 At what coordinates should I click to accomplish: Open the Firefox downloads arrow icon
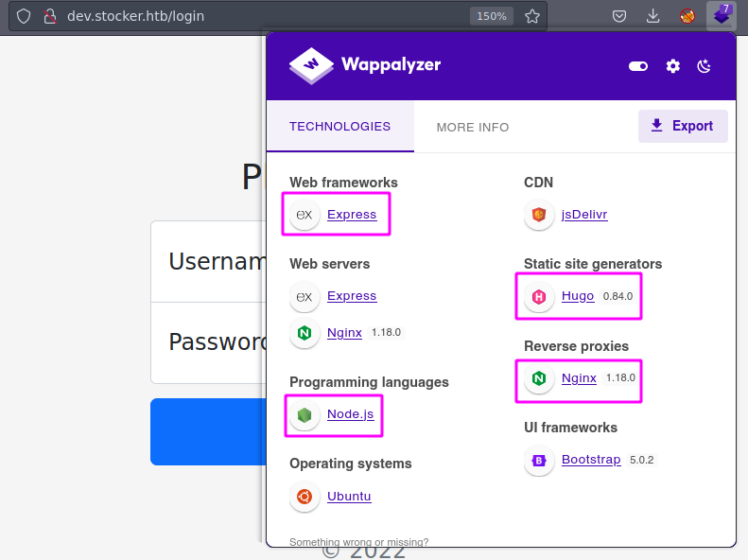(x=652, y=16)
